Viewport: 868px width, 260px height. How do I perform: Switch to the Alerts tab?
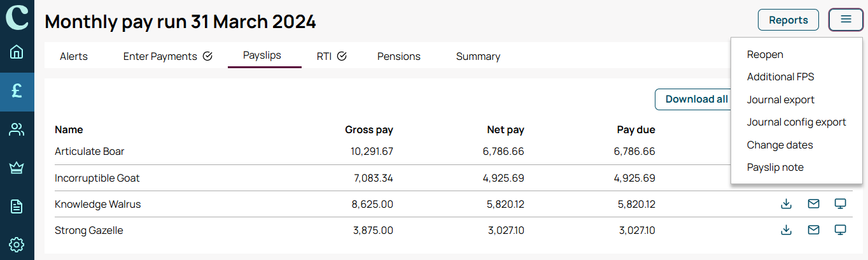coord(74,56)
